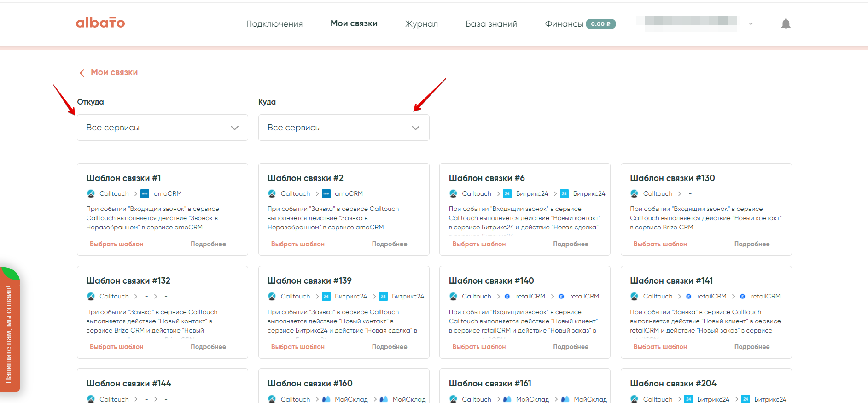Screen dimensions: 868x403
Task: Click Calltouch icon in Шаблон связки #140
Action: click(453, 296)
